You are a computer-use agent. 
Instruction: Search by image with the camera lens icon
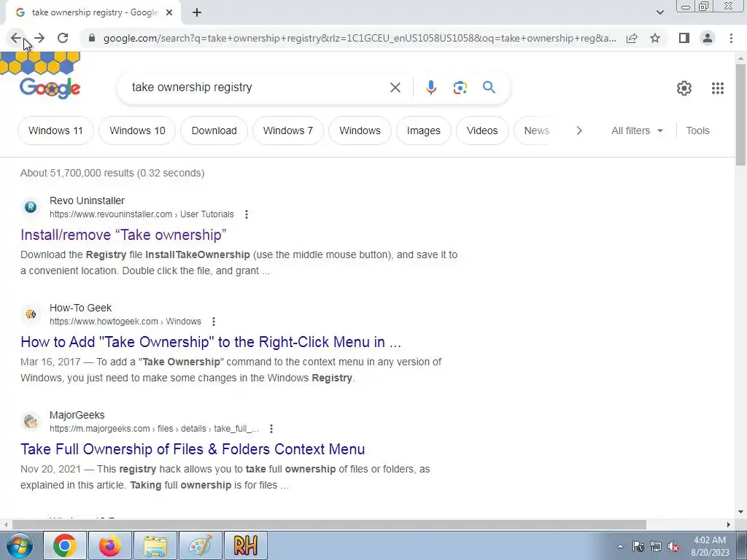point(460,87)
